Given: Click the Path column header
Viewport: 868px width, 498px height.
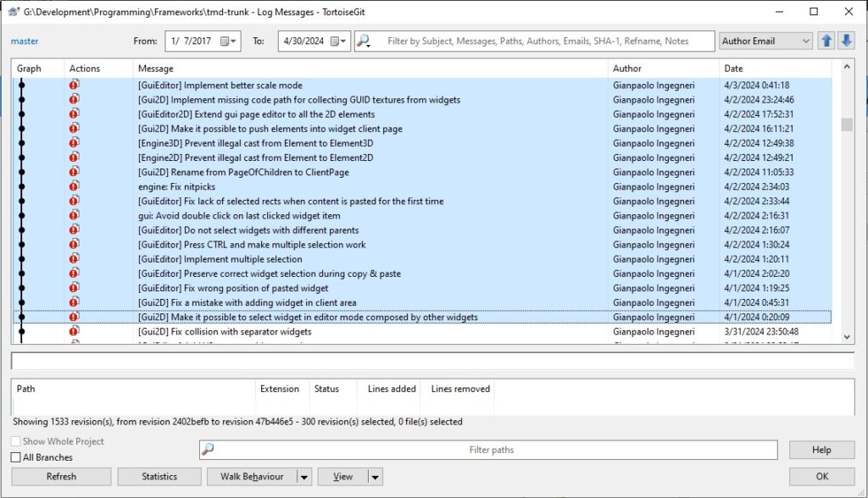Looking at the screenshot, I should click(x=133, y=389).
